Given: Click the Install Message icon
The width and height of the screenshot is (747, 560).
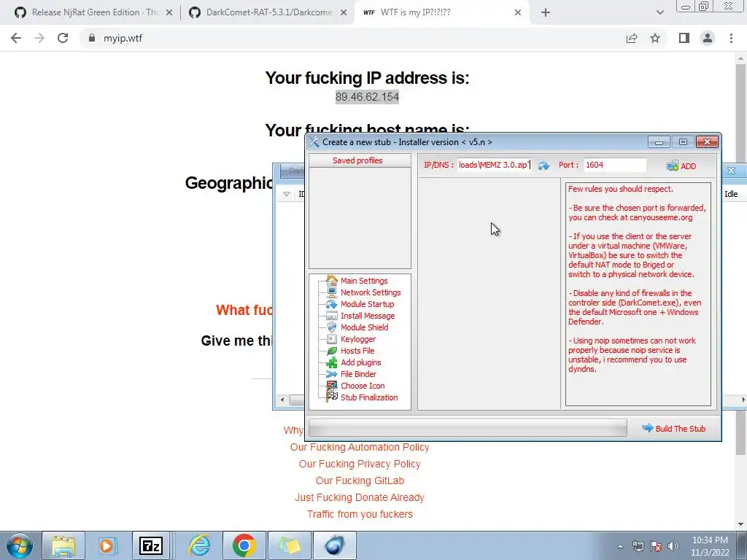Looking at the screenshot, I should coord(332,316).
